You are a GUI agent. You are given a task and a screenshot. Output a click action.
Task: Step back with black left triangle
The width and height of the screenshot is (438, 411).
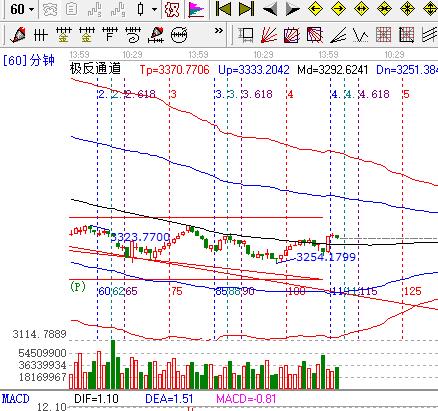(270, 9)
